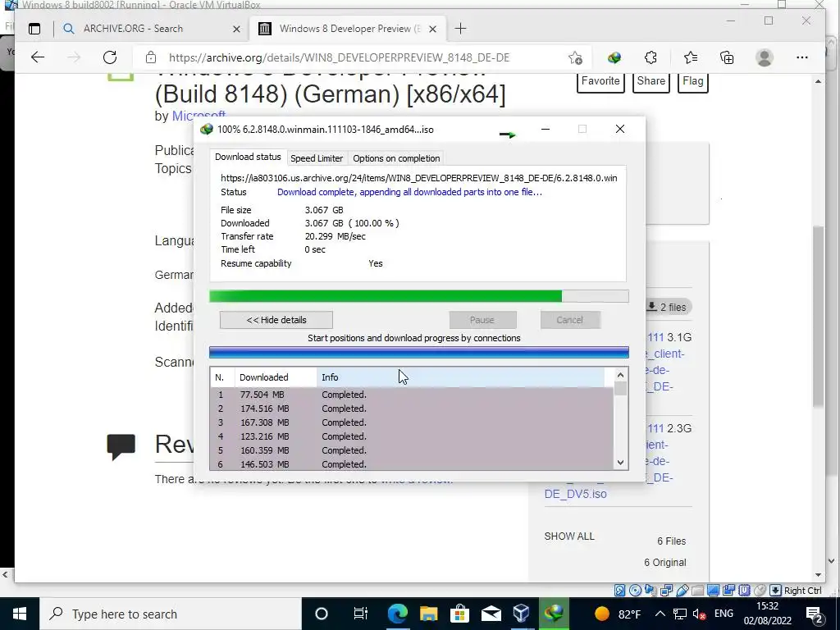Close the ARCHIVE.ORG - Search tab
The width and height of the screenshot is (840, 630).
[236, 29]
